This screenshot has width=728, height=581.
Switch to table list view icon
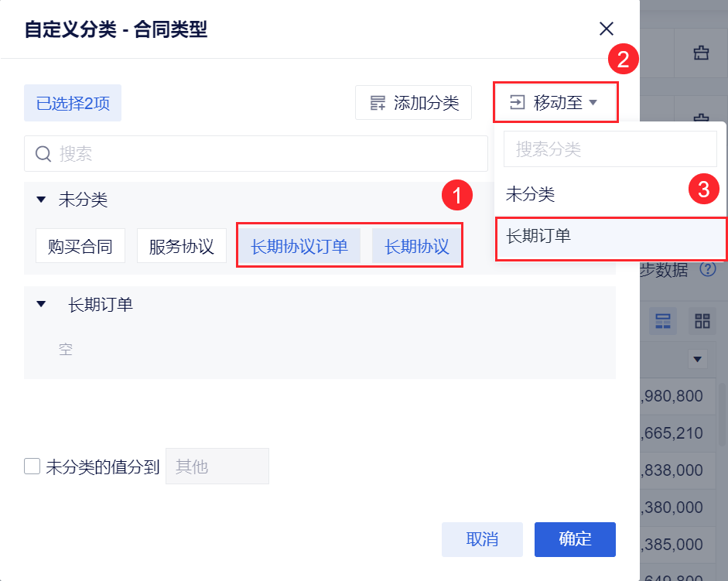[x=663, y=321]
